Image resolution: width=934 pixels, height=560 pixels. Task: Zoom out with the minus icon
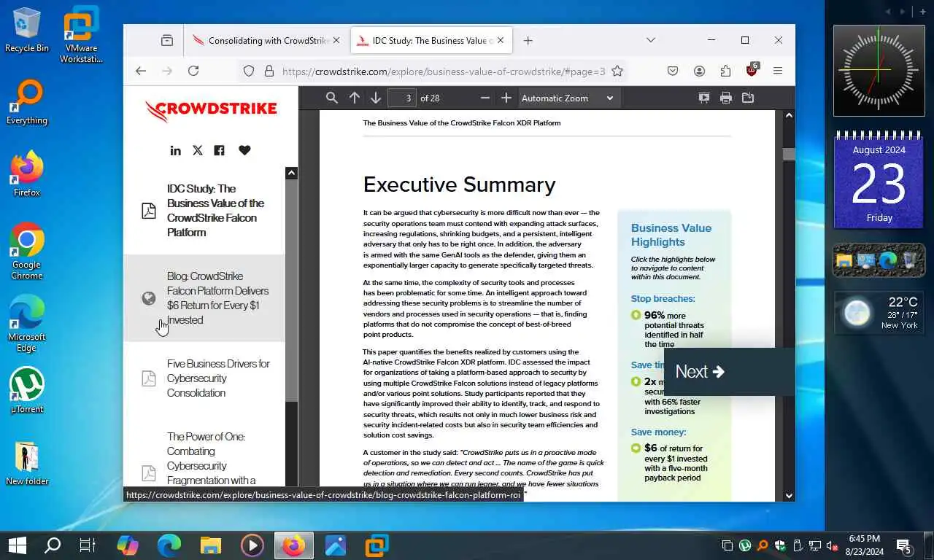tap(485, 98)
